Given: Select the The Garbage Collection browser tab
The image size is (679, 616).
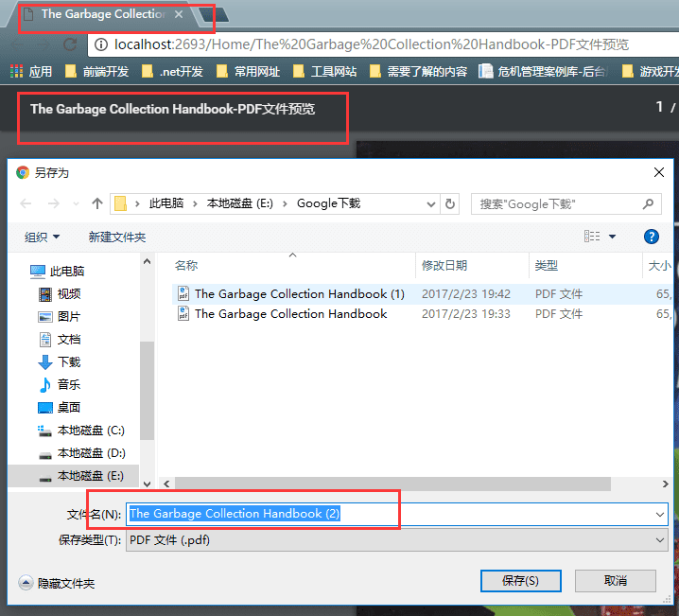Looking at the screenshot, I should click(x=103, y=14).
